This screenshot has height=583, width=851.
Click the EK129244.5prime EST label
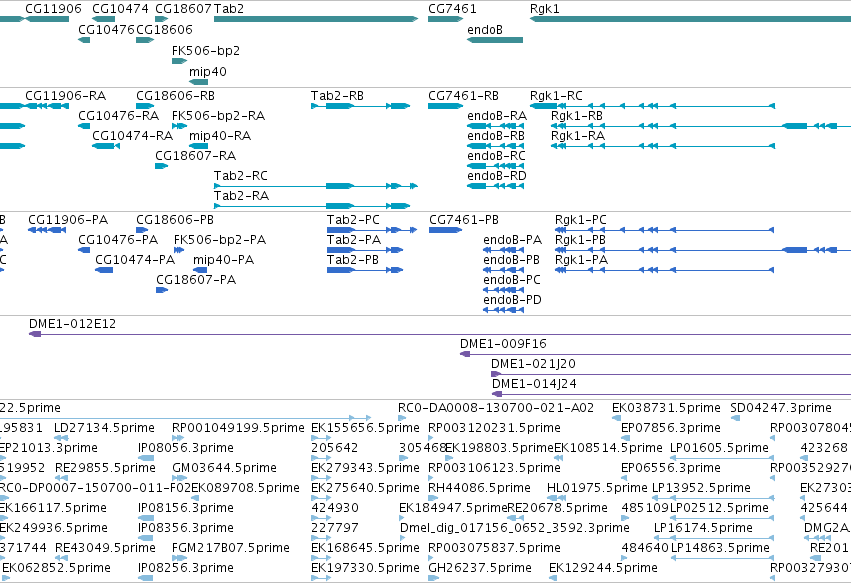click(x=603, y=568)
